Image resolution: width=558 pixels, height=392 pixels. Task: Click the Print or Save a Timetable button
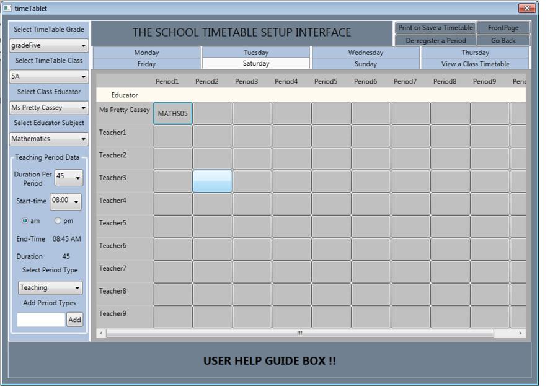(434, 27)
